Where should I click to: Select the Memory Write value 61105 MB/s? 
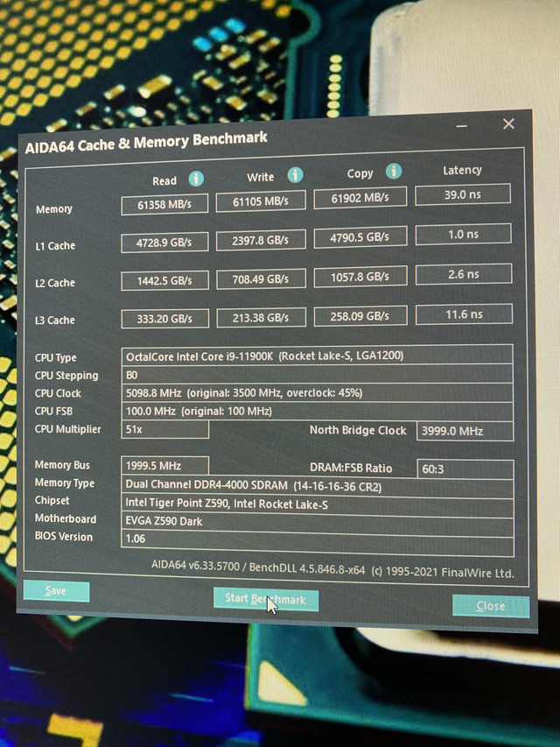pos(261,201)
